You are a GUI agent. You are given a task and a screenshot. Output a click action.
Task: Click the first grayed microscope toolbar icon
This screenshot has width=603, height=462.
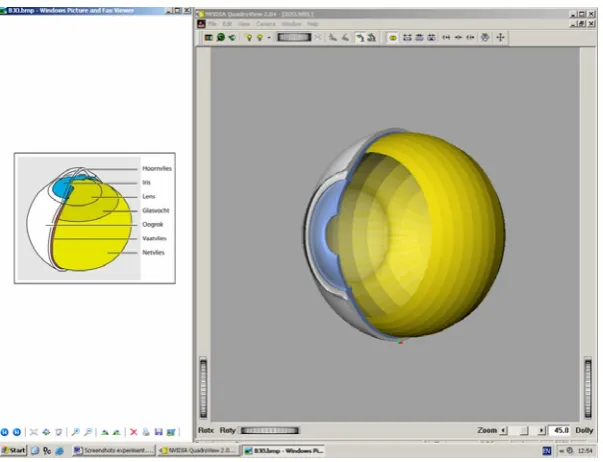333,37
